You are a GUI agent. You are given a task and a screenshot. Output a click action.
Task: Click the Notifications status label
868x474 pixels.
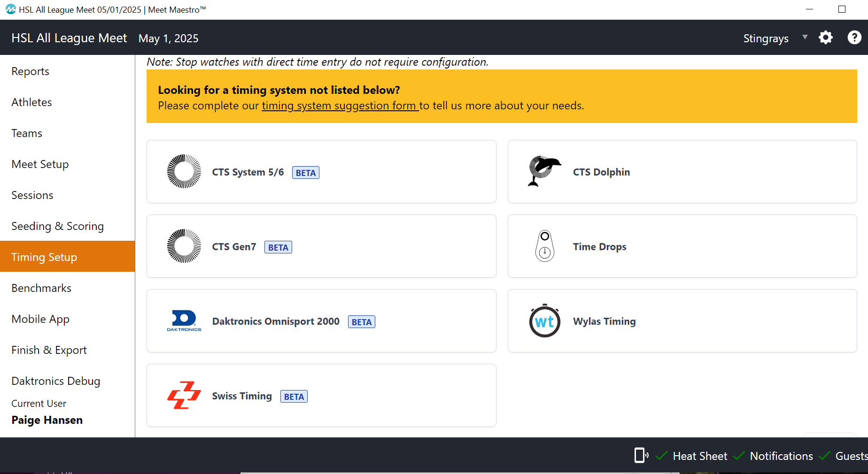tap(781, 456)
